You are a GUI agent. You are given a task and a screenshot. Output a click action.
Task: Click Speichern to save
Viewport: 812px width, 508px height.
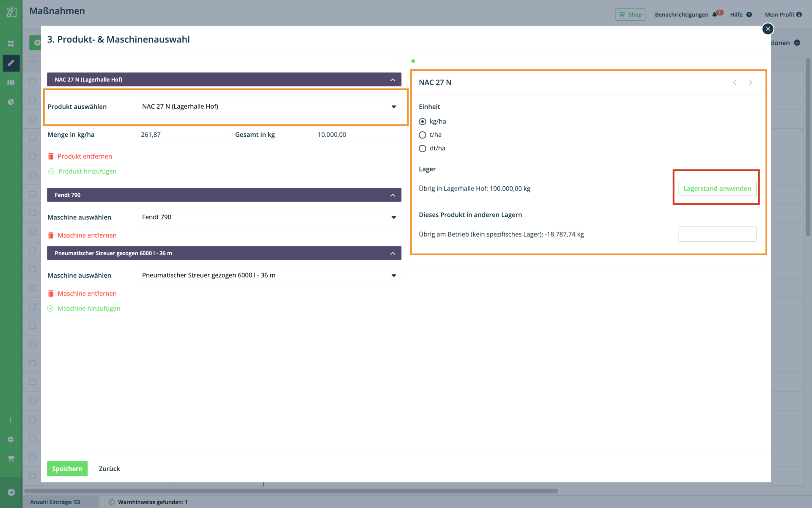pos(67,469)
